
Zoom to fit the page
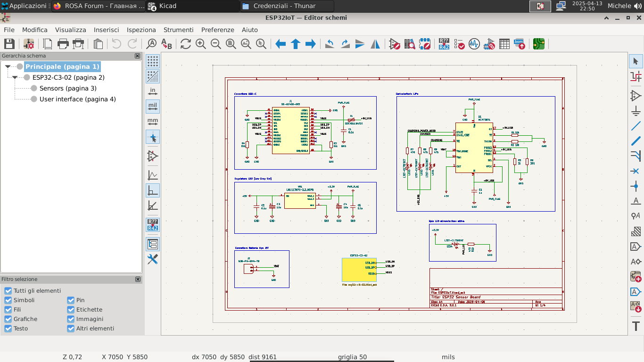pos(231,44)
